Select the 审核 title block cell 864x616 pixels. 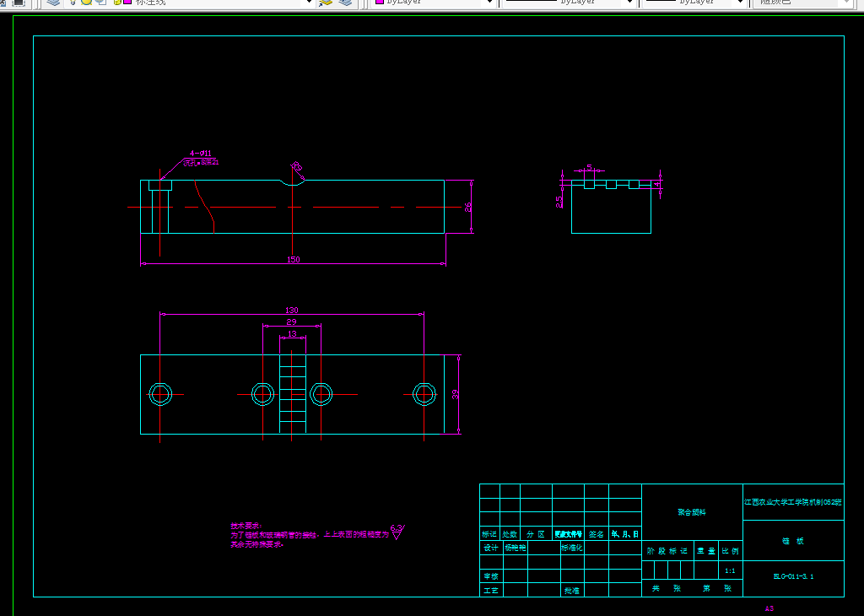click(491, 576)
